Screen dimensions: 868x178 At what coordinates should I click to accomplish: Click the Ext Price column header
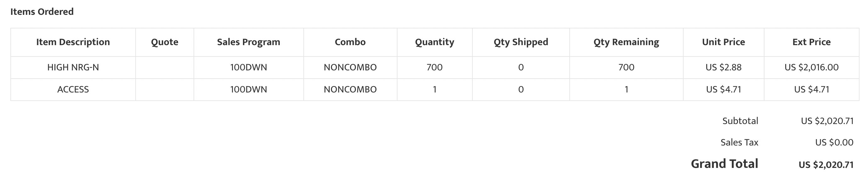(x=811, y=42)
